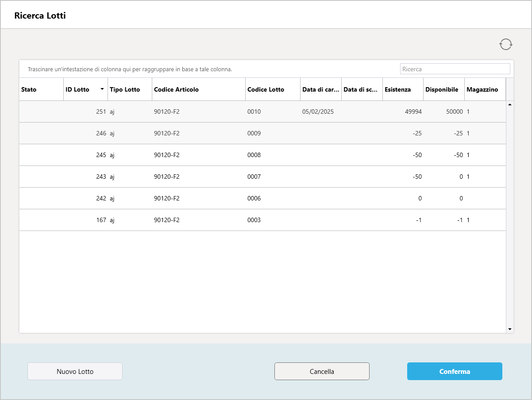Click the Magazzino column header
The width and height of the screenshot is (532, 400).
485,89
